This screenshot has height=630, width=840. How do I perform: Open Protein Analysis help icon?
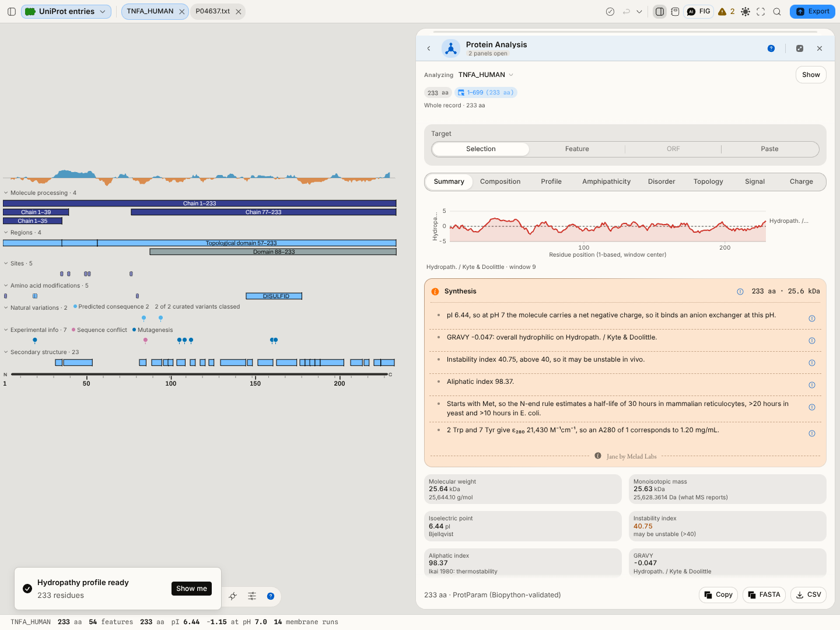point(771,48)
